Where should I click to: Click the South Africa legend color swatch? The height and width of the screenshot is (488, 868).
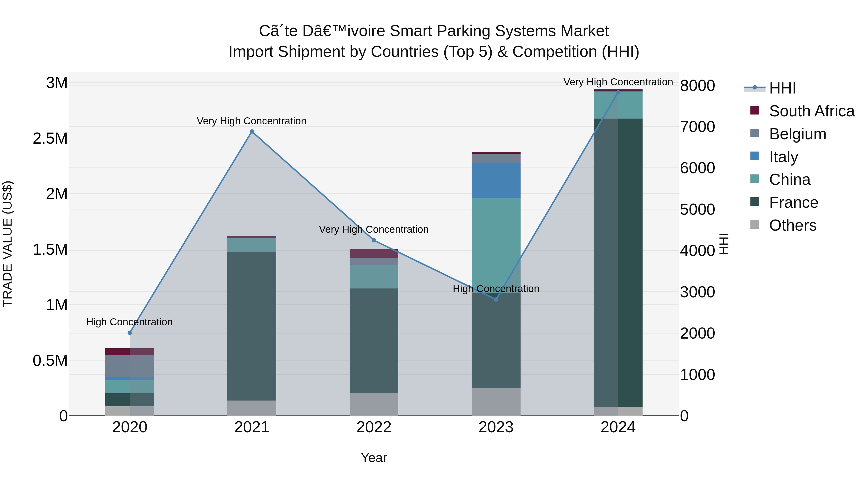pyautogui.click(x=755, y=110)
